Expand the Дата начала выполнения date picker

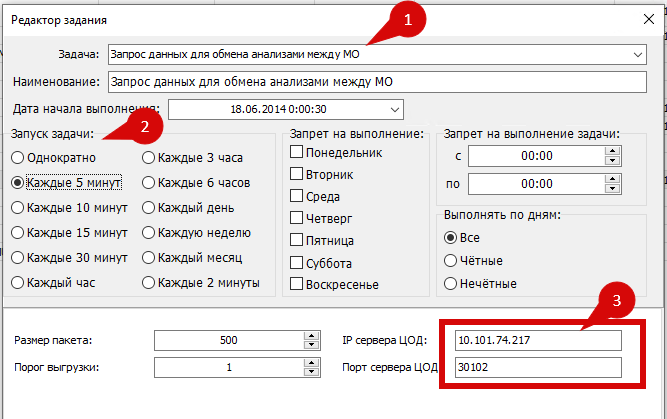394,108
